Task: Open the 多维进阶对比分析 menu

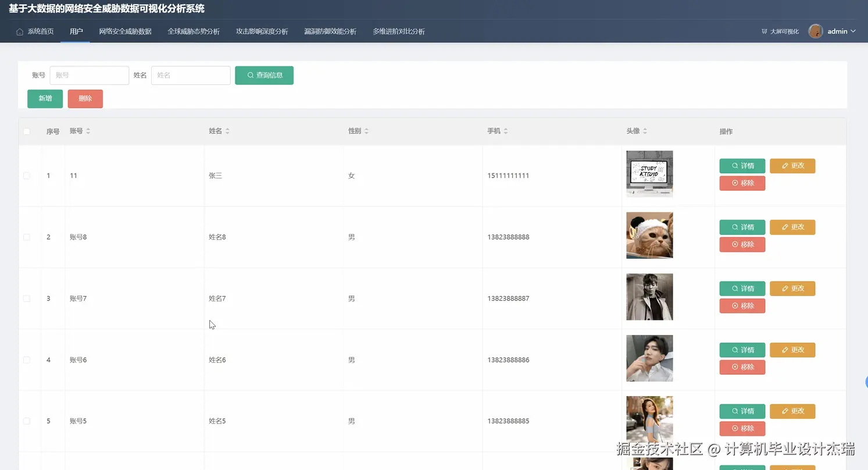Action: (x=399, y=31)
